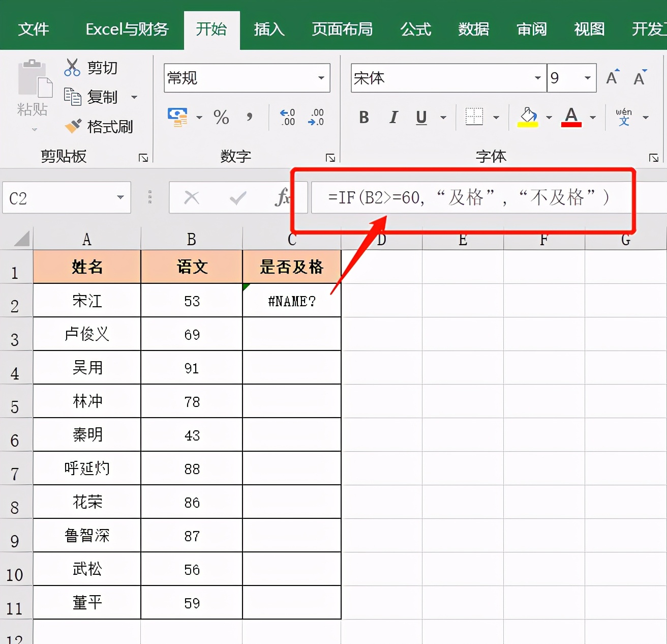The height and width of the screenshot is (644, 667).
Task: Toggle Underline formatting
Action: click(420, 117)
